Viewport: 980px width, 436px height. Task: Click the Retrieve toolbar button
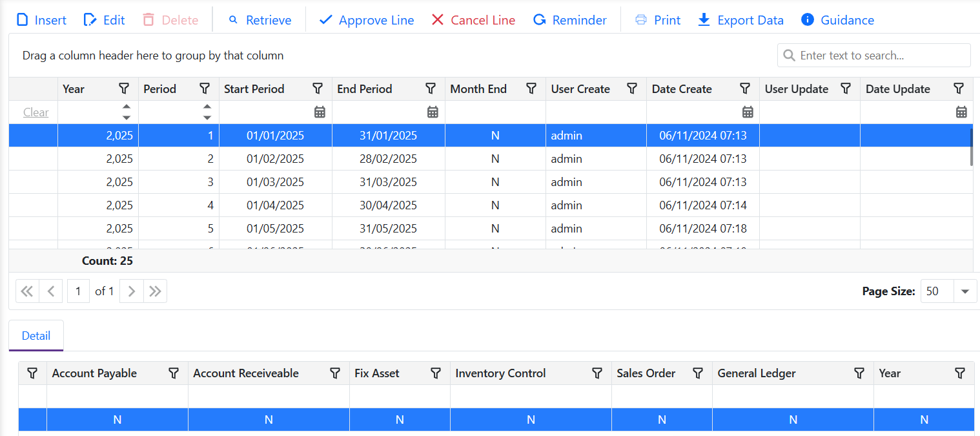point(260,20)
